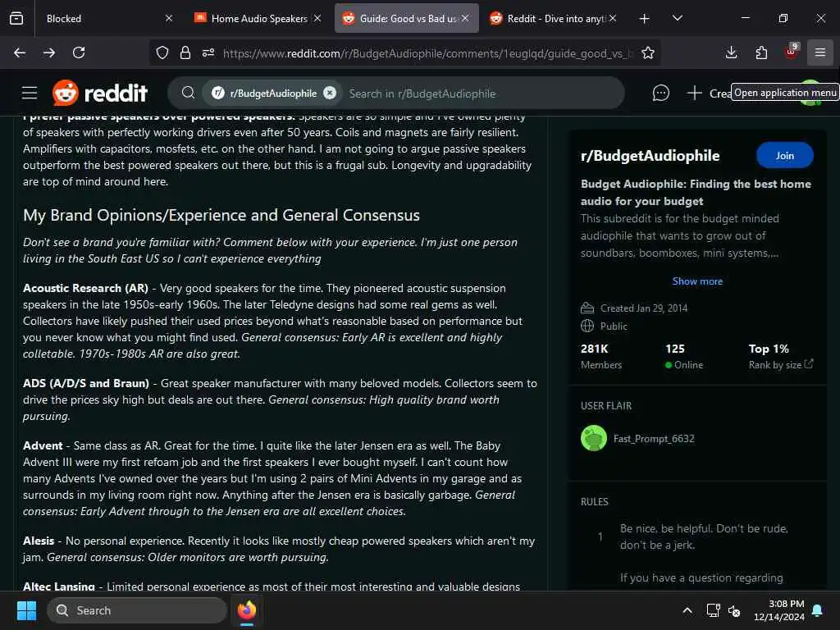Open Reddit hamburger navigation menu
This screenshot has height=630, width=840.
point(30,94)
